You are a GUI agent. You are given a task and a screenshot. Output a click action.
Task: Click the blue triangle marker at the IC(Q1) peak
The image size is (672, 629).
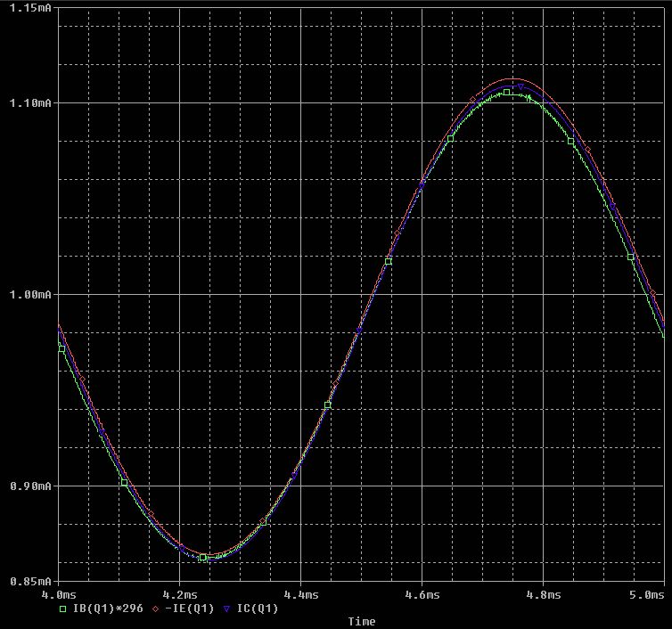pos(520,87)
